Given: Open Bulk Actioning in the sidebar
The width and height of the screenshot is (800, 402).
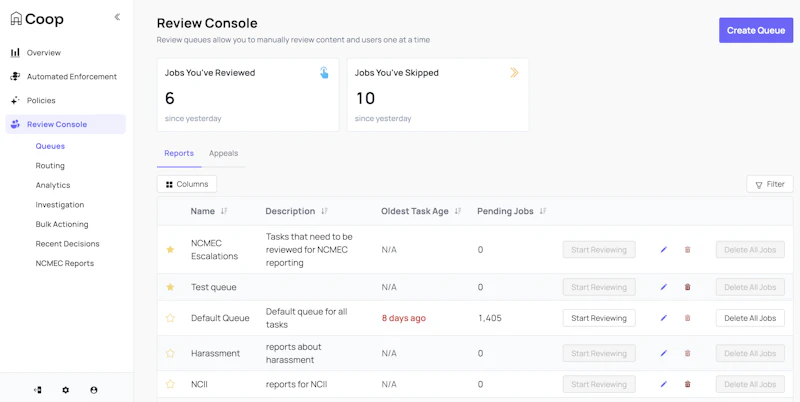Looking at the screenshot, I should coord(62,224).
